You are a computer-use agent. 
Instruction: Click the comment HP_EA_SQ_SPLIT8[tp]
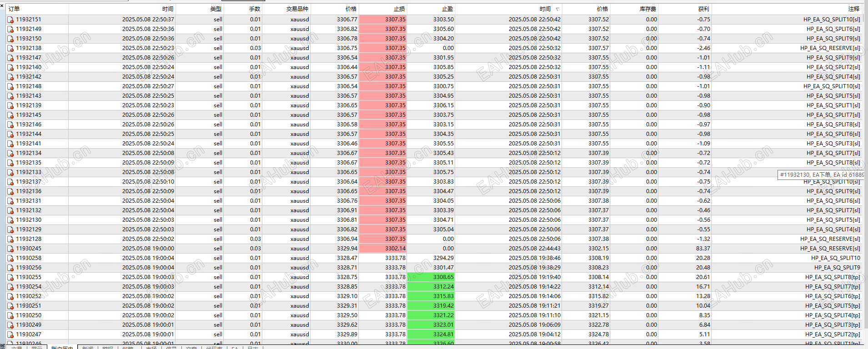pyautogui.click(x=833, y=277)
